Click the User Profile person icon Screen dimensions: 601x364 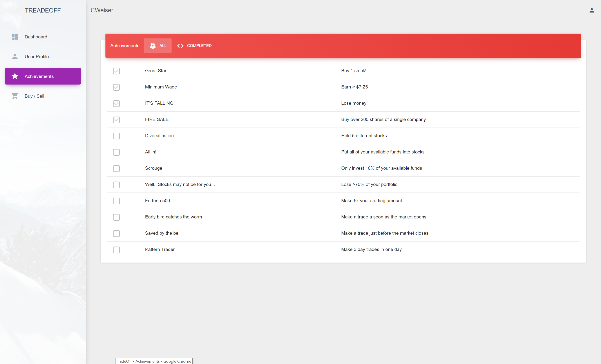(15, 57)
